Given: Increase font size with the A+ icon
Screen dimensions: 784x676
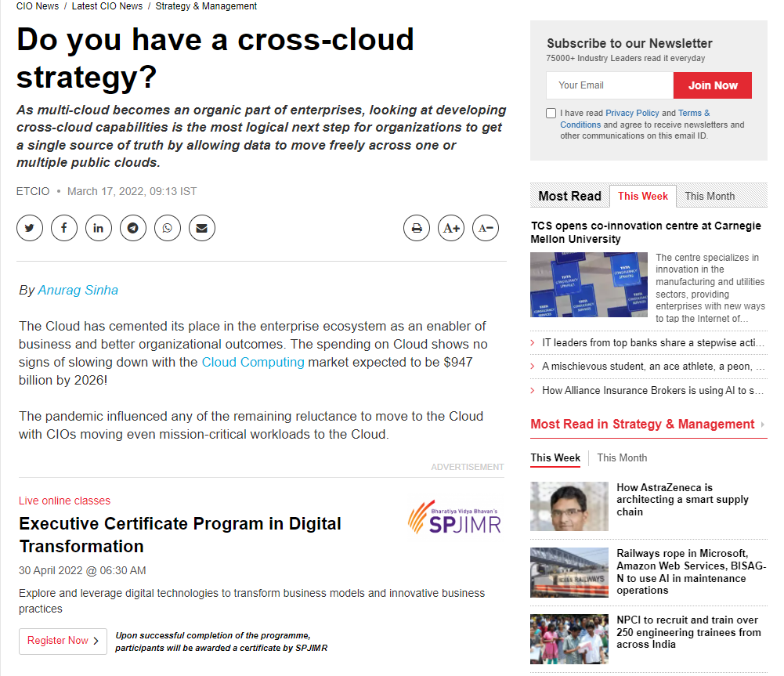Looking at the screenshot, I should click(x=450, y=227).
